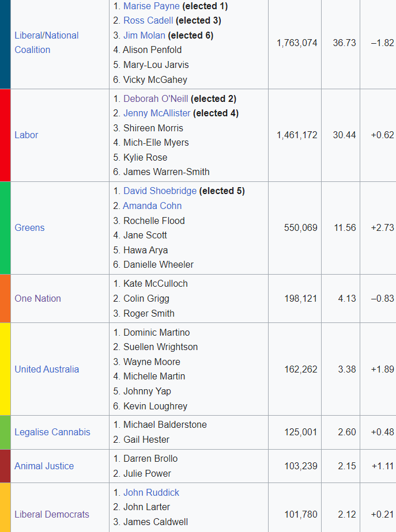Select the Legalise Cannabis percentage 2.60
The image size is (396, 532).
tap(347, 432)
